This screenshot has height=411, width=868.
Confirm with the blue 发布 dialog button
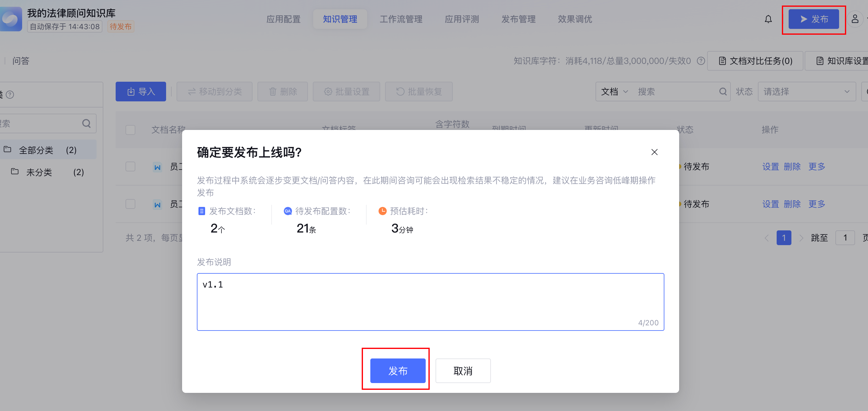point(398,371)
